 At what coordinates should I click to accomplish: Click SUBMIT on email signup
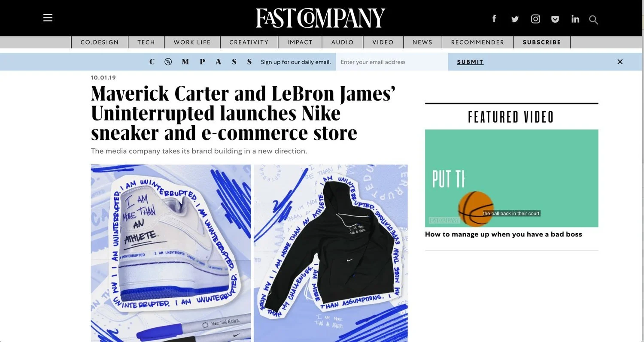[x=470, y=62]
